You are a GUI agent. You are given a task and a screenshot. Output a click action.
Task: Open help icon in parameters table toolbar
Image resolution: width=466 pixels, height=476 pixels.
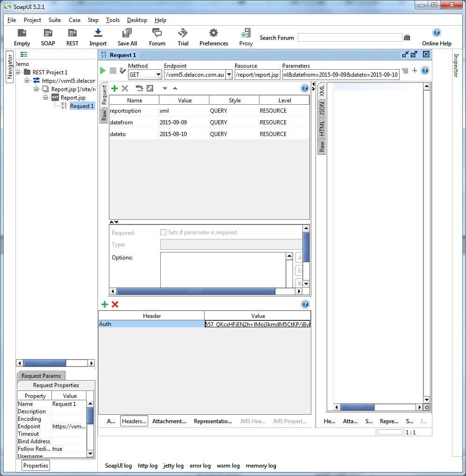point(305,88)
